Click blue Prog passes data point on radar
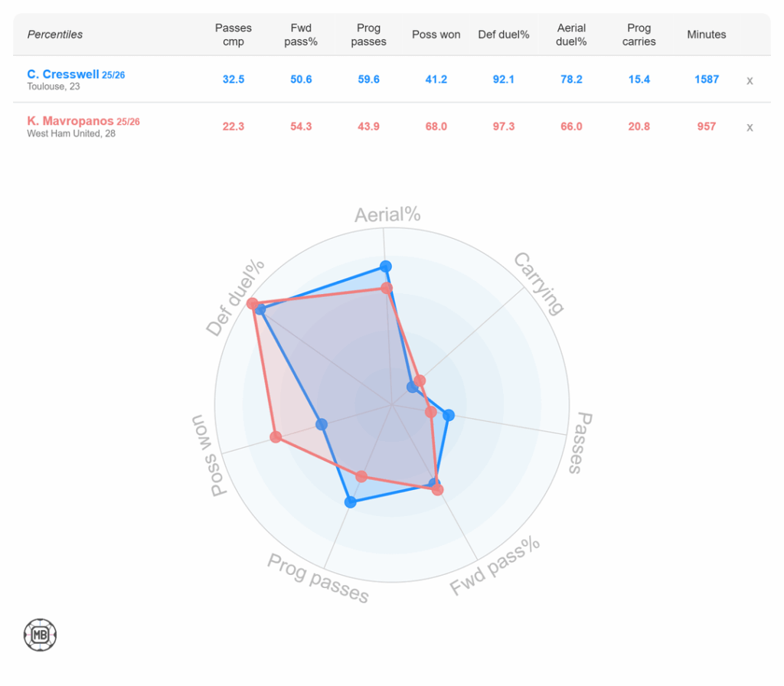Viewport: 784px width, 686px height. point(351,502)
